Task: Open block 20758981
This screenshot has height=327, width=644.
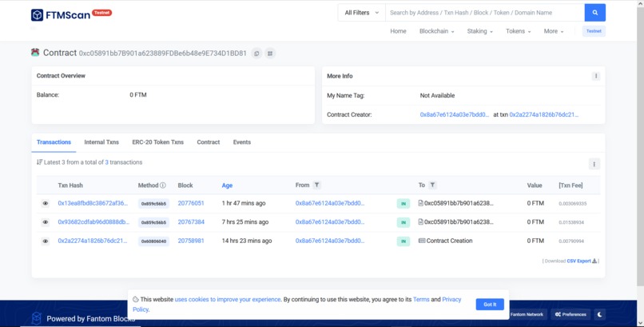Action: pyautogui.click(x=191, y=241)
